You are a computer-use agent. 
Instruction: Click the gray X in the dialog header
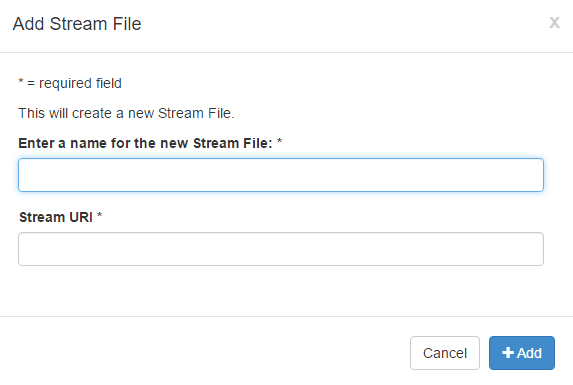coord(554,23)
